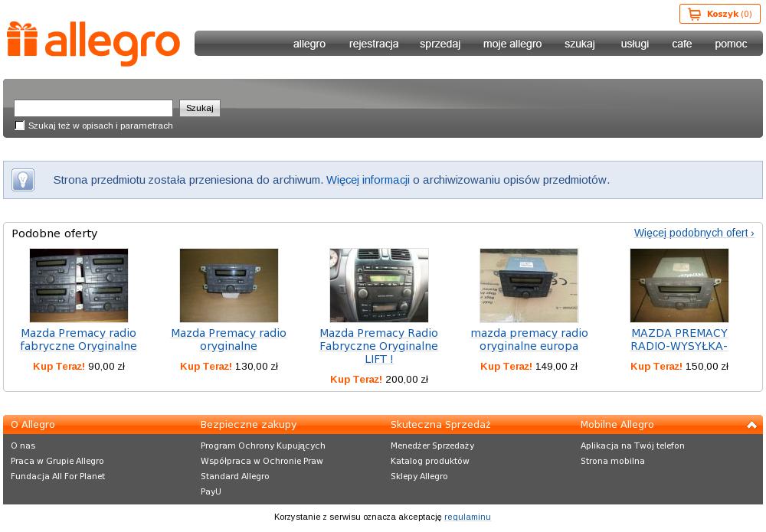Open the Więcej informacji link
766x532 pixels.
(x=368, y=180)
